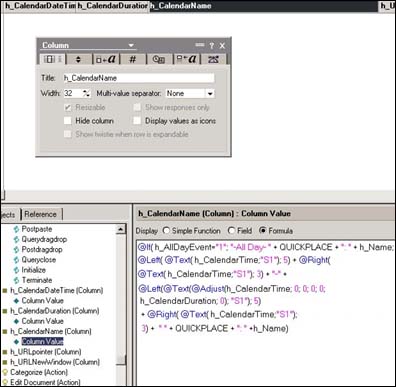The image size is (396, 387).
Task: Edit the Title field h_CalendarName
Action: pyautogui.click(x=139, y=78)
